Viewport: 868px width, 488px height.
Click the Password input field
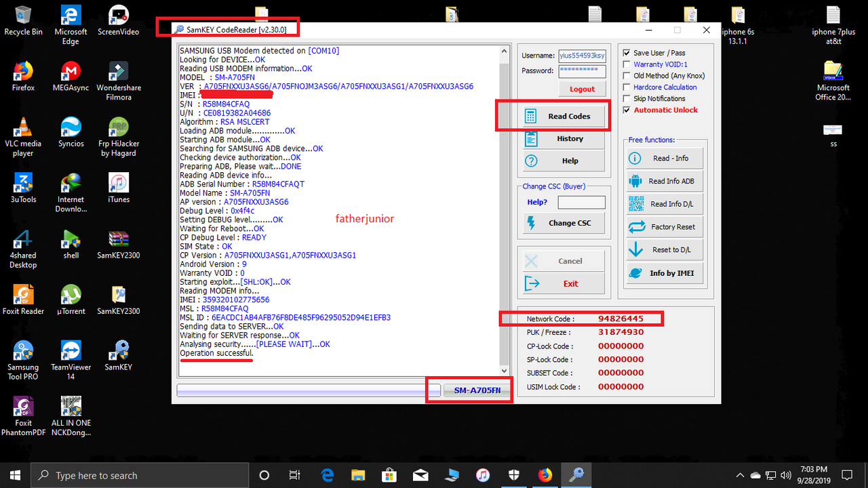(582, 71)
